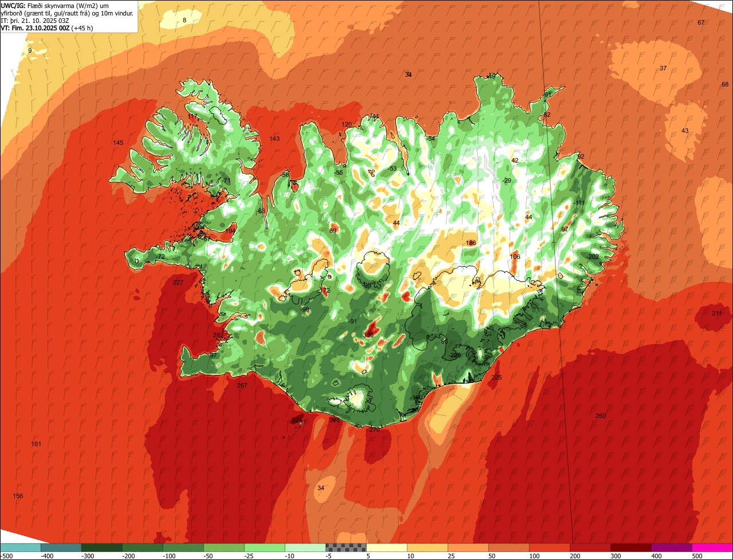Click the checkered -5 to 5 legend swatch
Screen dimensions: 733x560
click(x=345, y=547)
